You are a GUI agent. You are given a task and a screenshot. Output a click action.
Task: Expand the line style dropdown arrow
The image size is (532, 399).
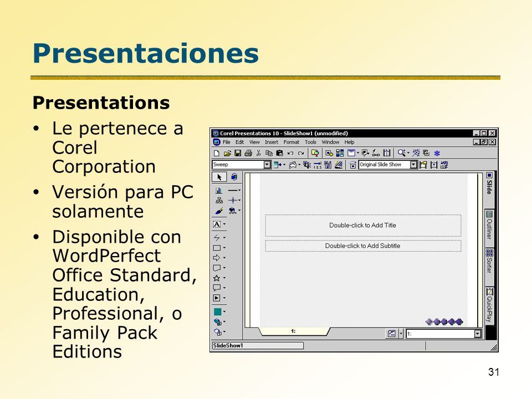tap(239, 190)
